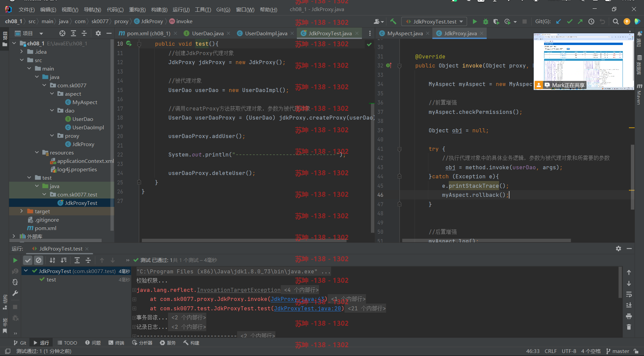
Task: Expand folded InvocationTargetException stack lines
Action: (x=134, y=290)
